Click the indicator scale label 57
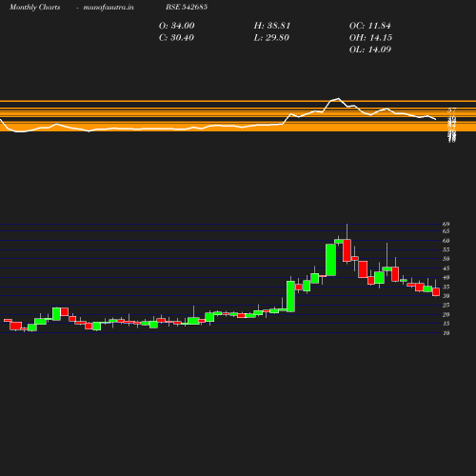The width and height of the screenshot is (476, 476). [x=452, y=110]
